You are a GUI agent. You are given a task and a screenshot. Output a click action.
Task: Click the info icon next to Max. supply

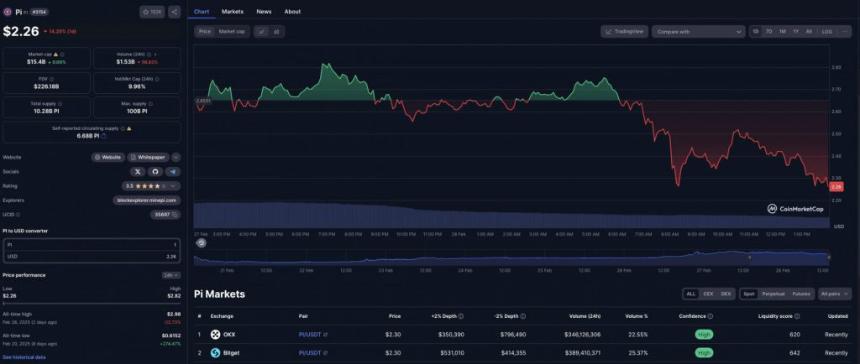(150, 103)
